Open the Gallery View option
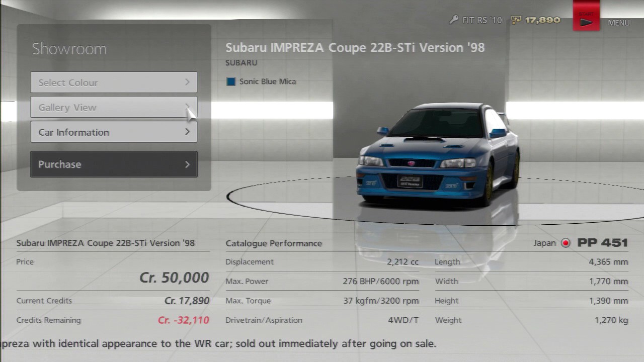The image size is (644, 362). coord(114,107)
